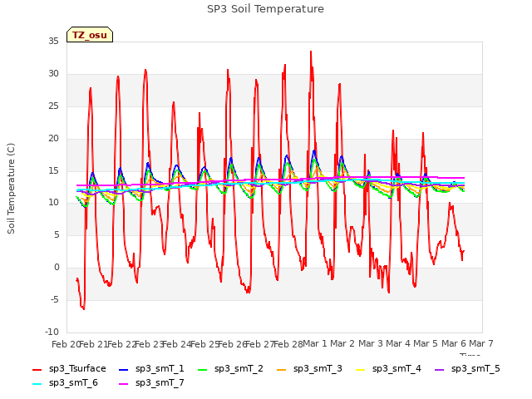Click magenta swatch beside sp3_smT_7
This screenshot has height=399, width=532.
[x=124, y=384]
